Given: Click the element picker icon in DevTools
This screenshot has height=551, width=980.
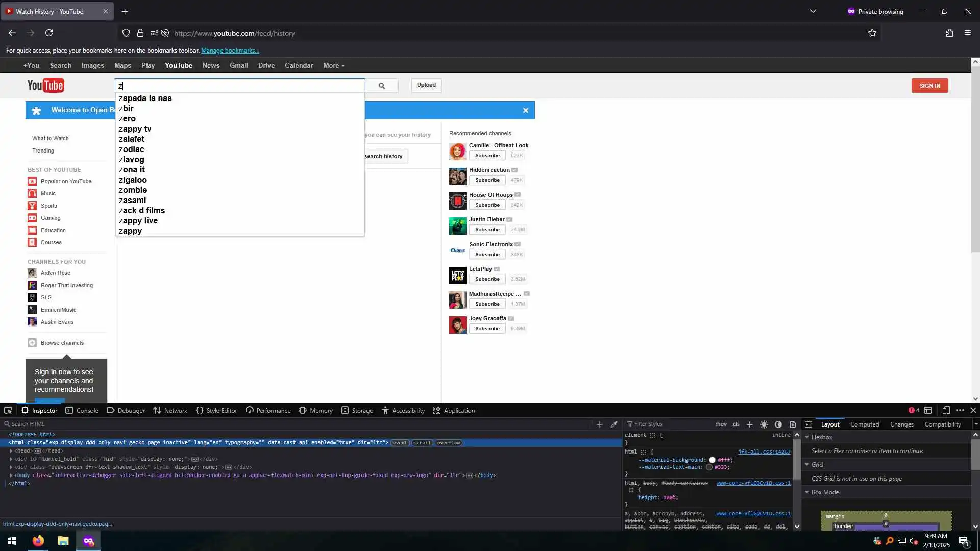Looking at the screenshot, I should (8, 410).
